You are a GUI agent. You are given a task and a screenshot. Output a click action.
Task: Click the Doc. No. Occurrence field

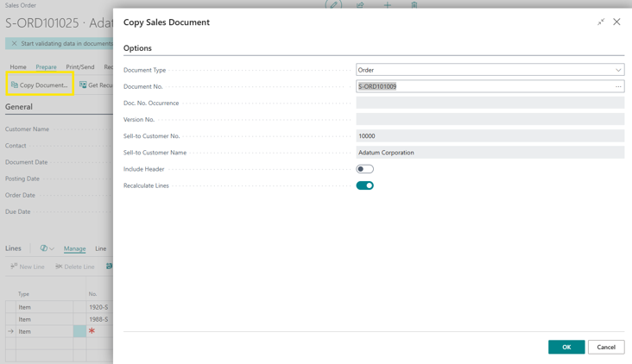pos(490,104)
